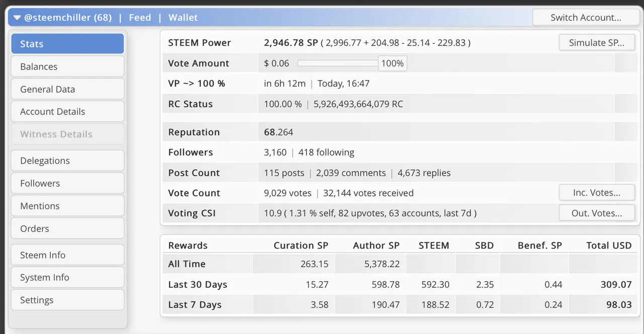Open the Delegations tab
Image resolution: width=644 pixels, height=334 pixels.
coord(67,161)
